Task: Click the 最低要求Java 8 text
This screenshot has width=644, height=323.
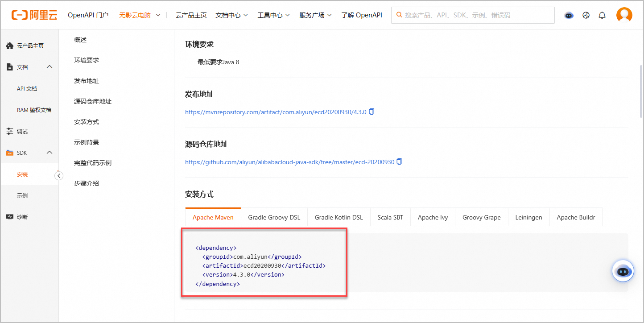Action: [x=219, y=62]
